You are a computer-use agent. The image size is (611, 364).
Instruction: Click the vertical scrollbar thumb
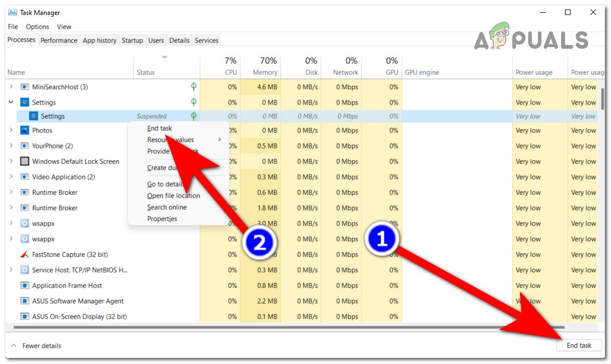pos(603,99)
